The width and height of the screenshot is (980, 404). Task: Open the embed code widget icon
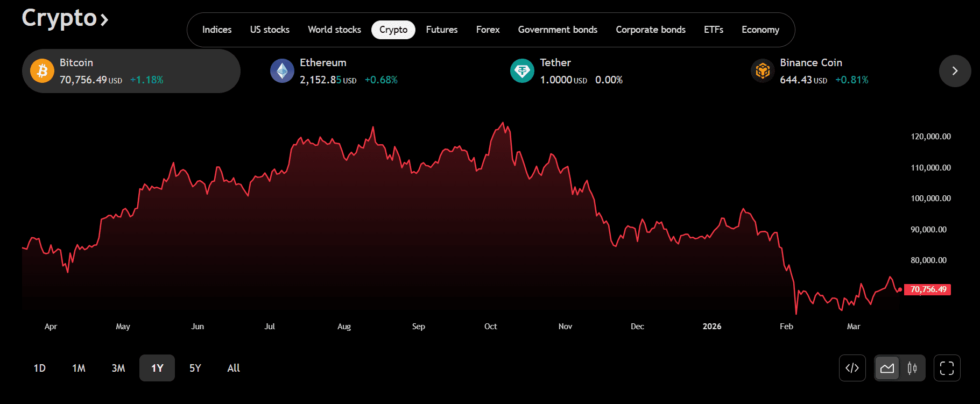852,368
